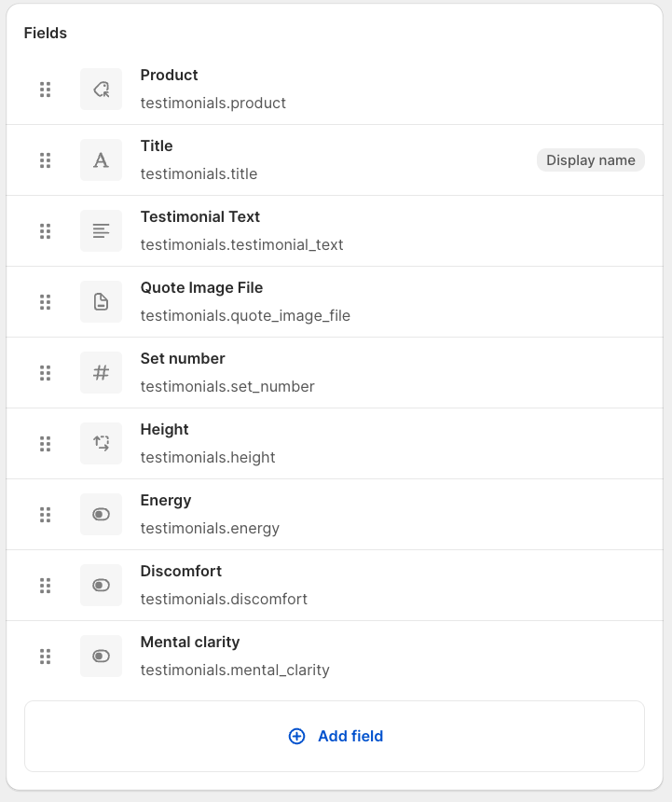Click the Title text type icon
The image size is (672, 802).
(101, 160)
